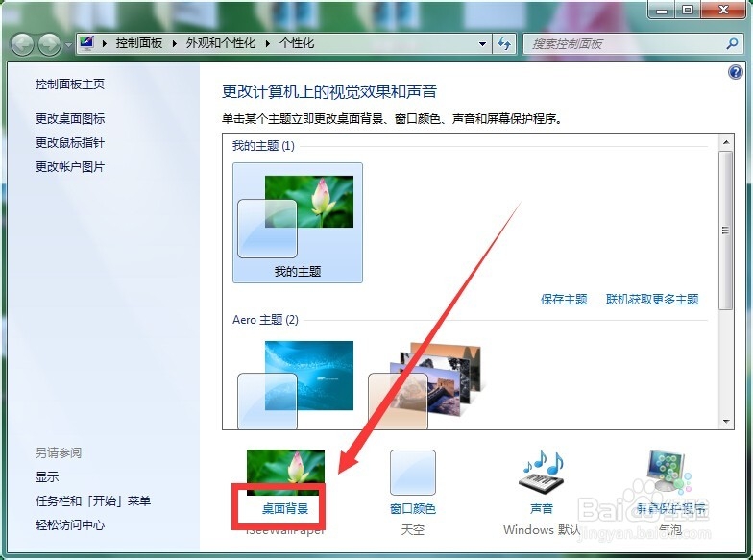Maximize the Personalization window

(688, 10)
